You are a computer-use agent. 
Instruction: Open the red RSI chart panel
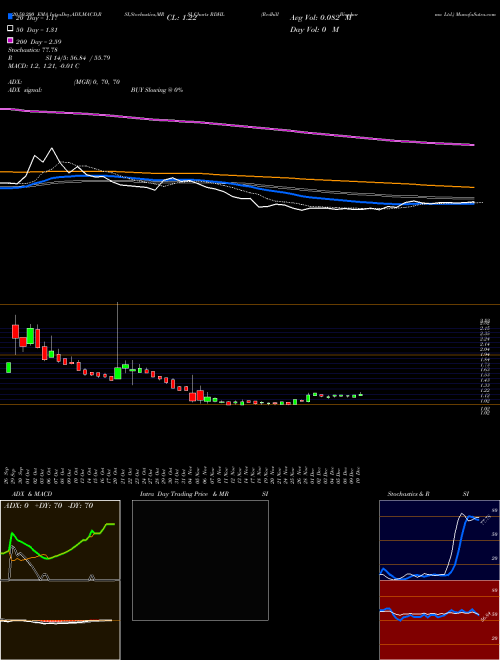439,620
